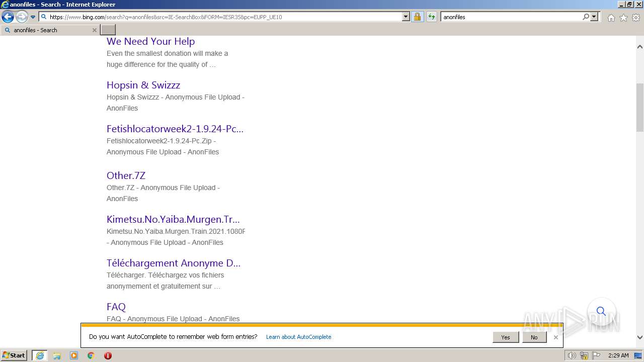Open 'Téléchargement Anonyme D...' result link
The height and width of the screenshot is (362, 644).
[174, 263]
